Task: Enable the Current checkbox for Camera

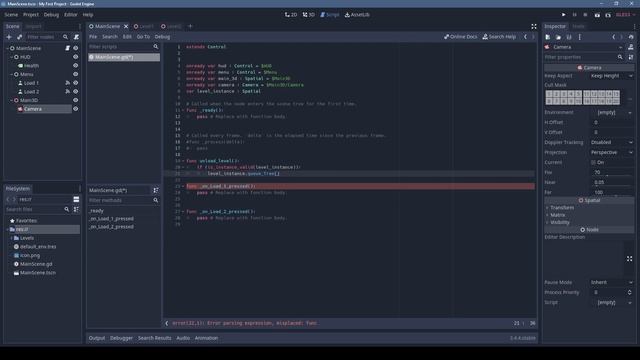Action: (593, 162)
